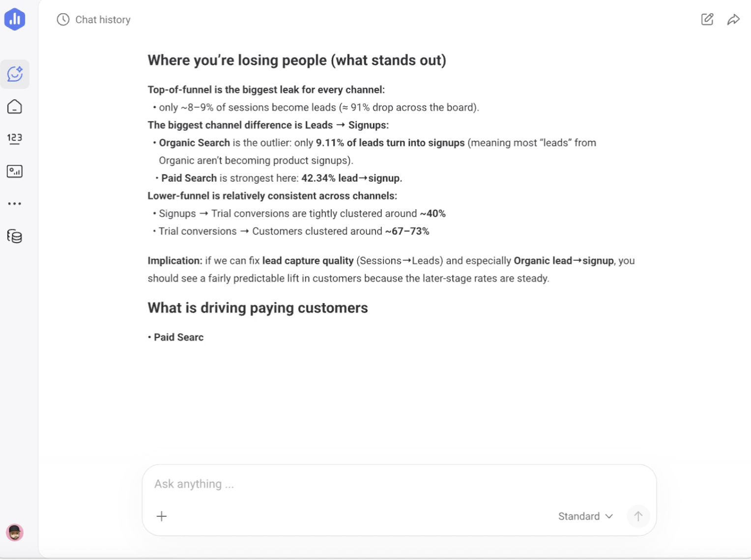Click the clock icon beside Chat history
Screen dimensions: 751x560
63,20
